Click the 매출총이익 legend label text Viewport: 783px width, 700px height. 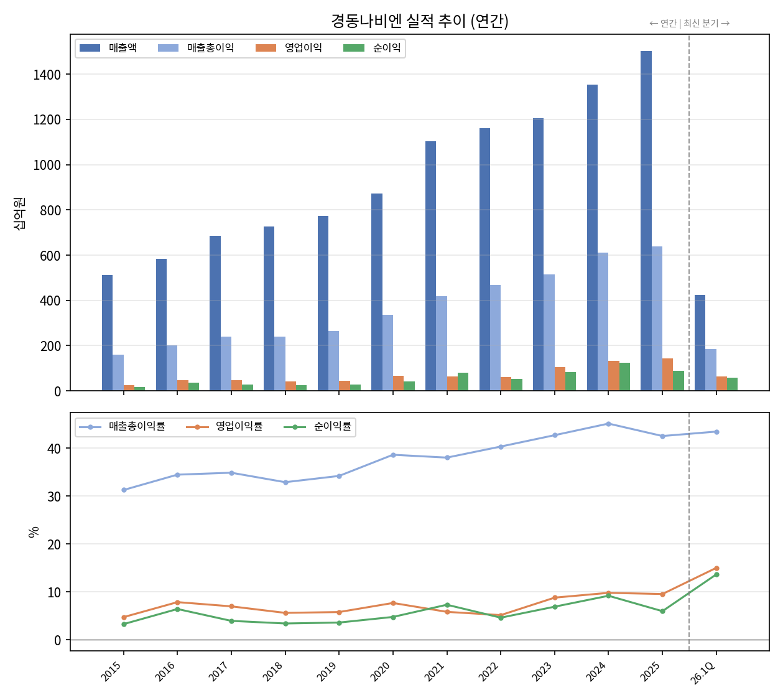coord(210,48)
